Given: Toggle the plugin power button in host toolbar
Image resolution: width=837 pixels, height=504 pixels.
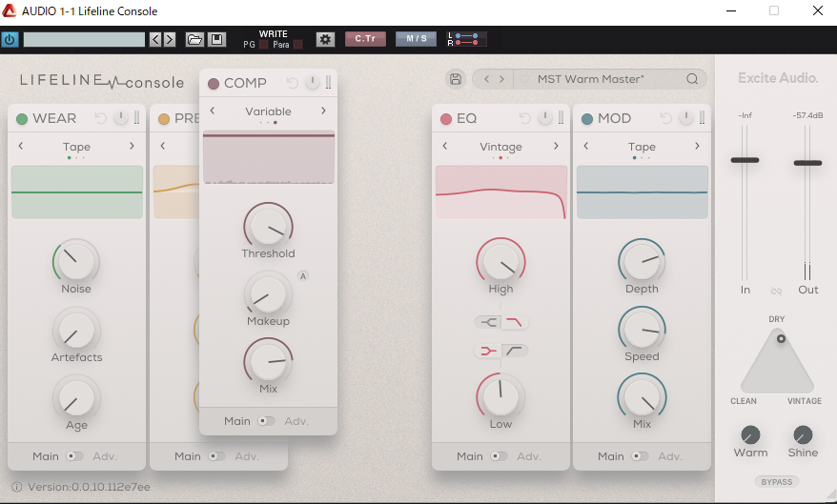Looking at the screenshot, I should coord(10,39).
